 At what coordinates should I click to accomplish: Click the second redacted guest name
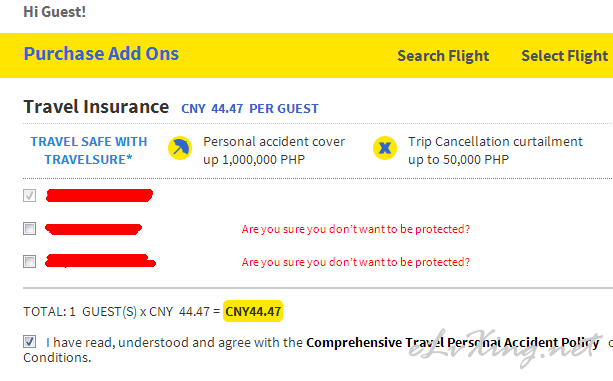pyautogui.click(x=93, y=229)
